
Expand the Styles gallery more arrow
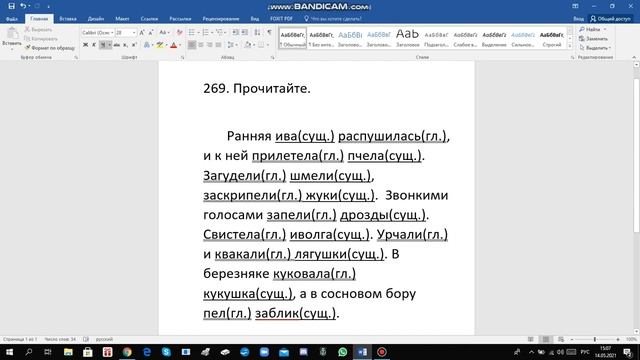click(570, 46)
